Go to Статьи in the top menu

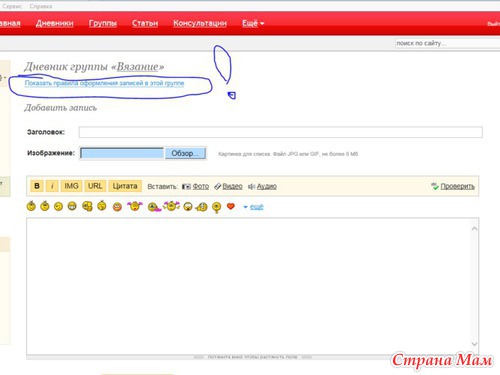click(145, 23)
